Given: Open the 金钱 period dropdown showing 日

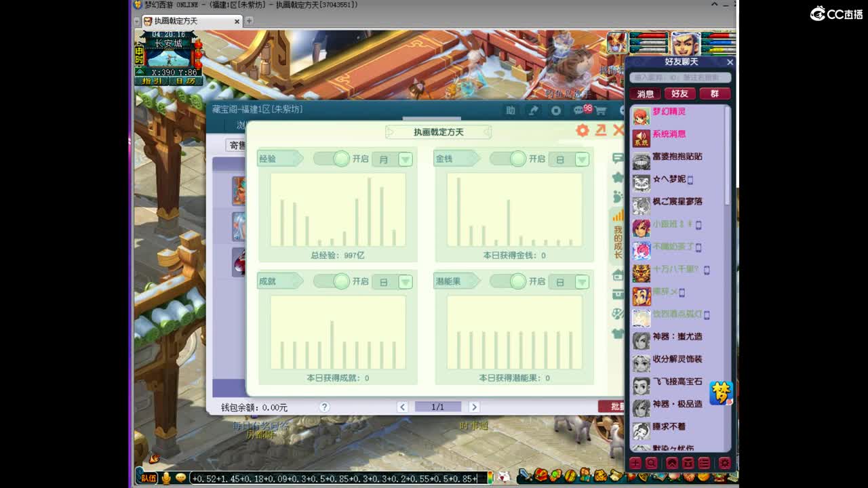Looking at the screenshot, I should (x=568, y=159).
